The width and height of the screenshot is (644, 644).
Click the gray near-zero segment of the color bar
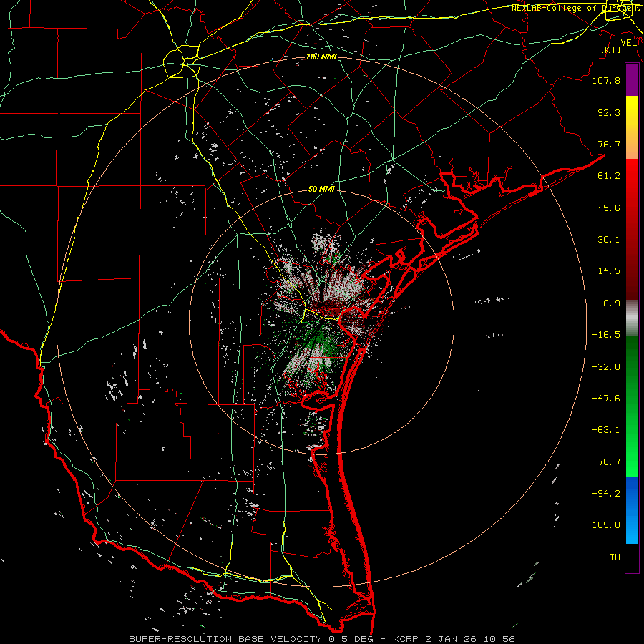632,318
